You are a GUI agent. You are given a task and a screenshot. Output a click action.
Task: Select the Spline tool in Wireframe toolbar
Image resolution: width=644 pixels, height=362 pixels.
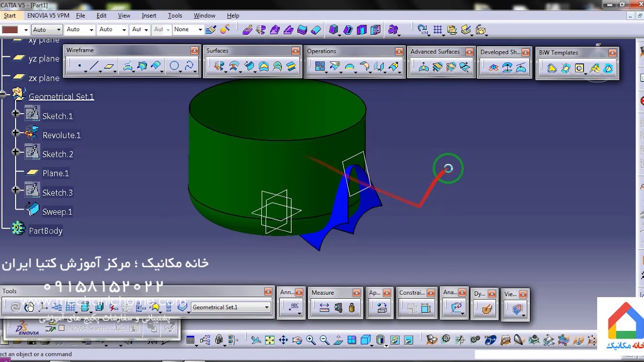click(189, 66)
